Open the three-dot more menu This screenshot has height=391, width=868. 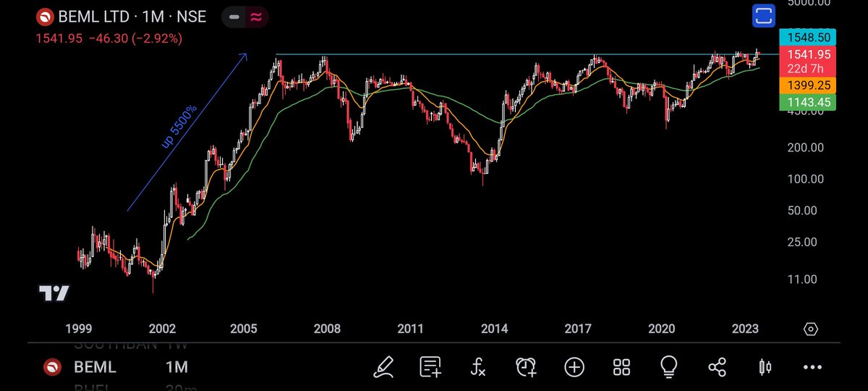812,367
